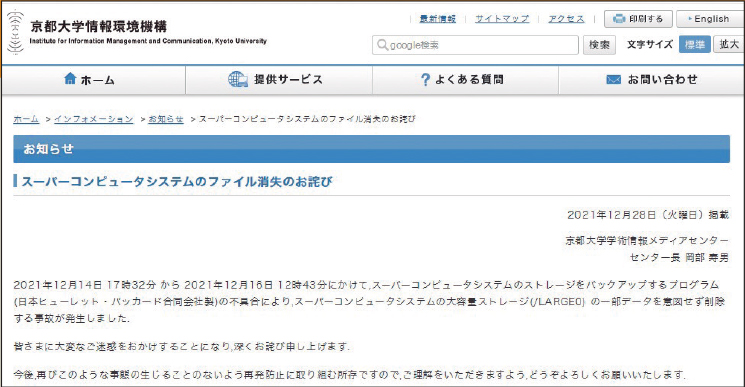Viewport: 745px width, 387px height.
Task: Click the magnifier icon in search box
Action: (x=382, y=45)
